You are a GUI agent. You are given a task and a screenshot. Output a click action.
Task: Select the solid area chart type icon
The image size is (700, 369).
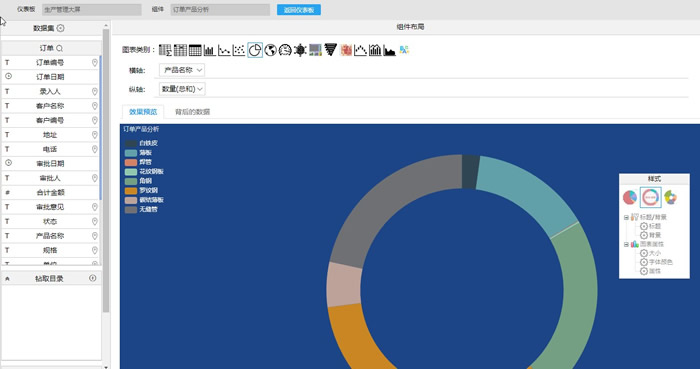(390, 50)
